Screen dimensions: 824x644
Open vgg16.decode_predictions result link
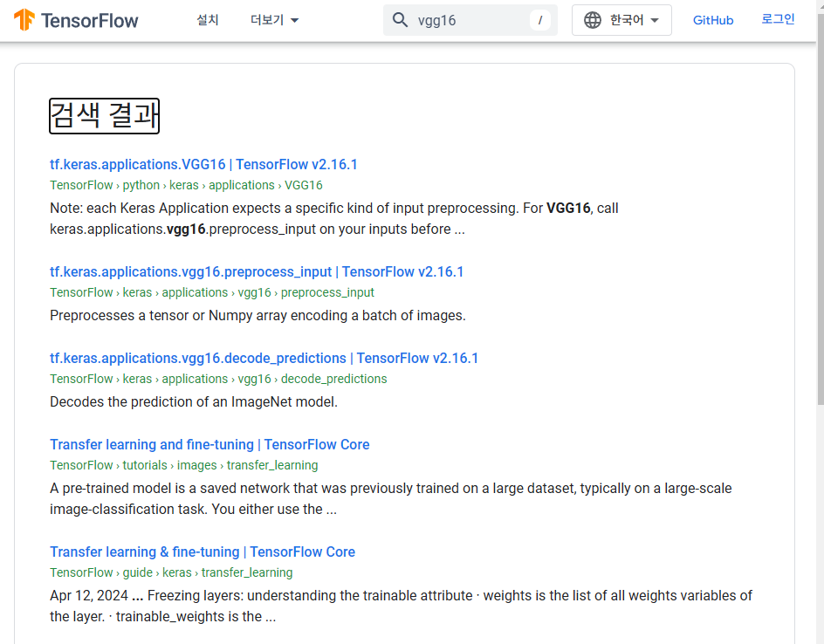(264, 358)
